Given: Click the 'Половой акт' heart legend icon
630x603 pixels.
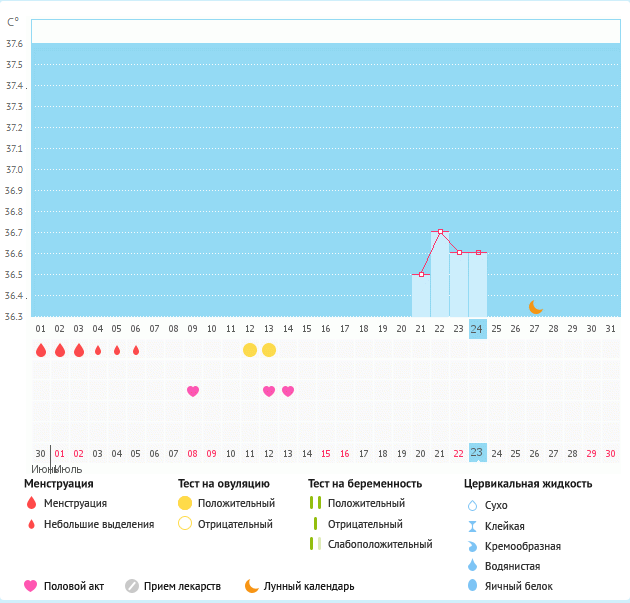Looking at the screenshot, I should (x=31, y=586).
